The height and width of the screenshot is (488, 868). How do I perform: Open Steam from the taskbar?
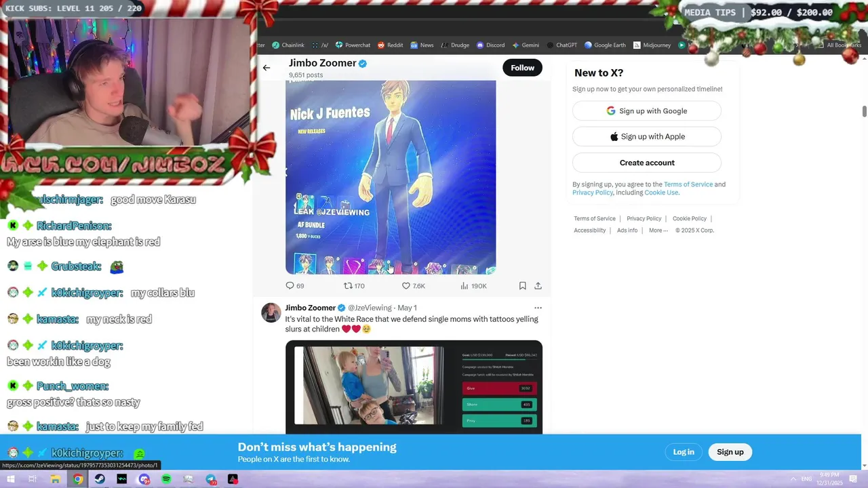(x=100, y=479)
